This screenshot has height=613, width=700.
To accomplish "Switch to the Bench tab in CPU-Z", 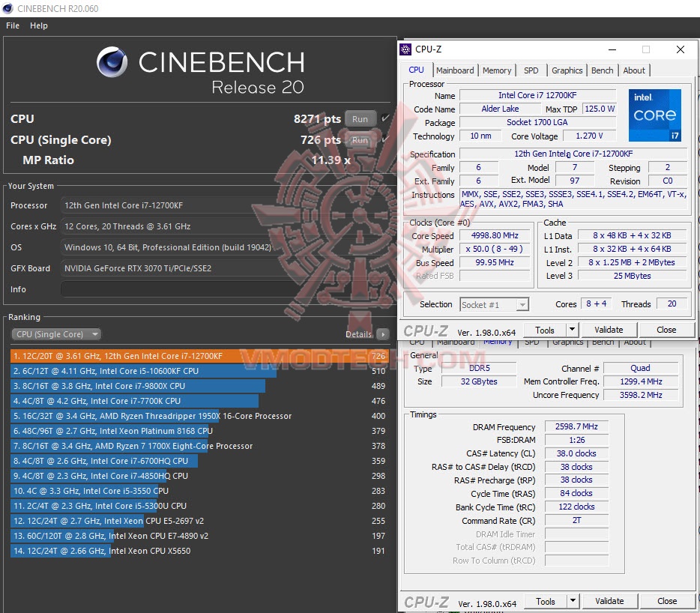I will point(602,70).
